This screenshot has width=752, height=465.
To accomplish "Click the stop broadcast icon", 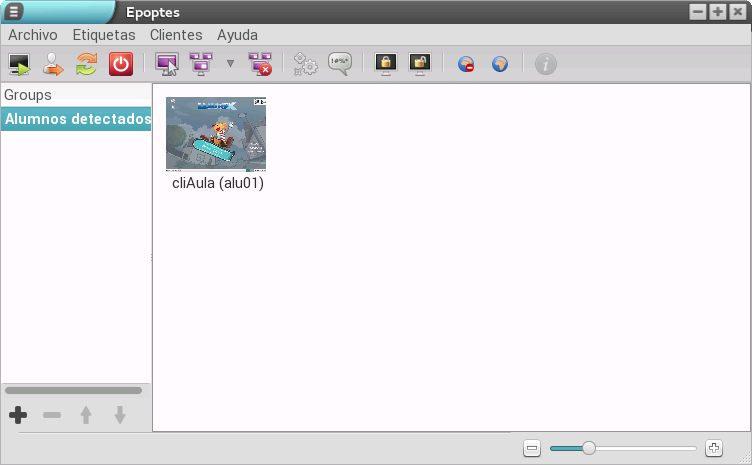I will 260,65.
